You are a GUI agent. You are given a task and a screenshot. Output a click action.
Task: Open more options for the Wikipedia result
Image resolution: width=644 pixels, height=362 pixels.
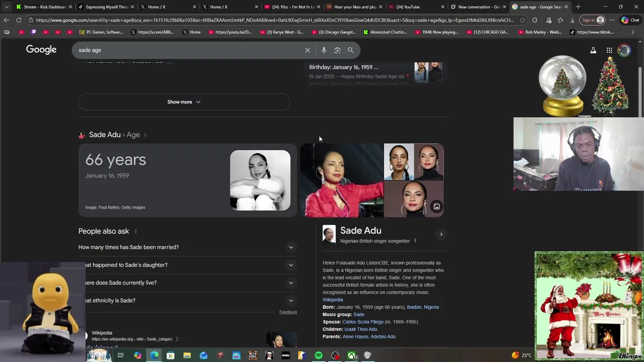click(177, 339)
